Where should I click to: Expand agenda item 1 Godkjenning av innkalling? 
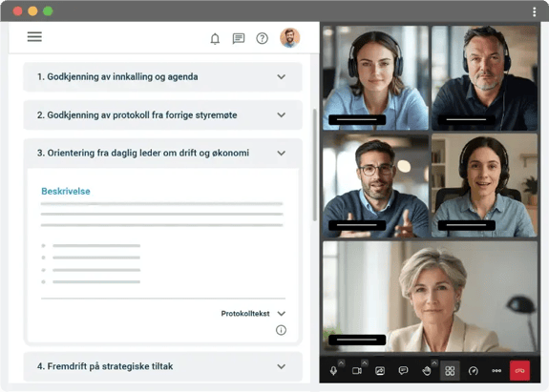tap(163, 77)
